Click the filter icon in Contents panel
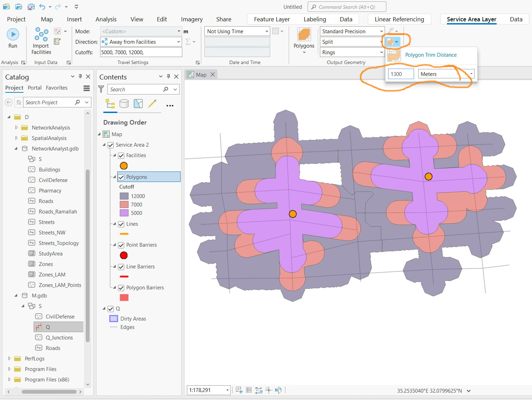Viewport: 532px width, 400px height. tap(101, 89)
